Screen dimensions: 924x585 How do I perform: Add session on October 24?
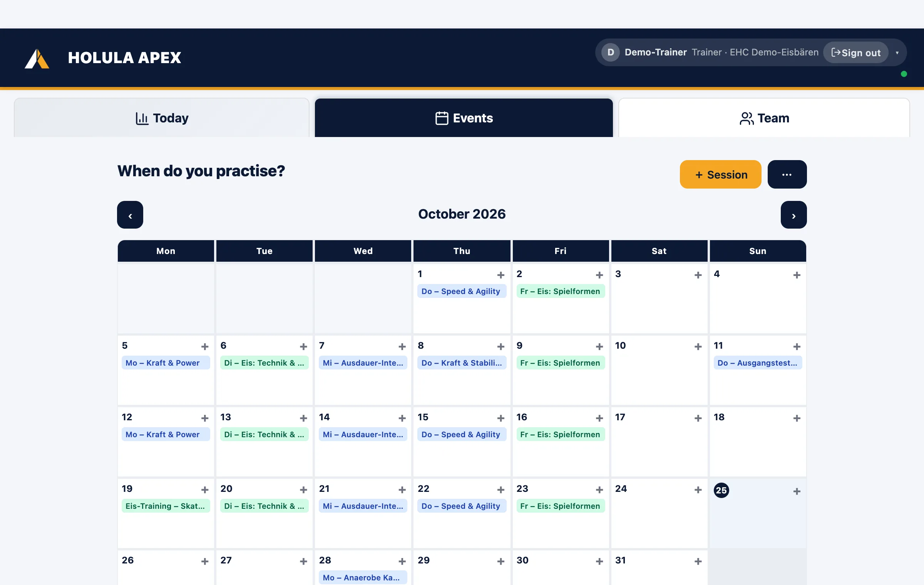tap(698, 490)
